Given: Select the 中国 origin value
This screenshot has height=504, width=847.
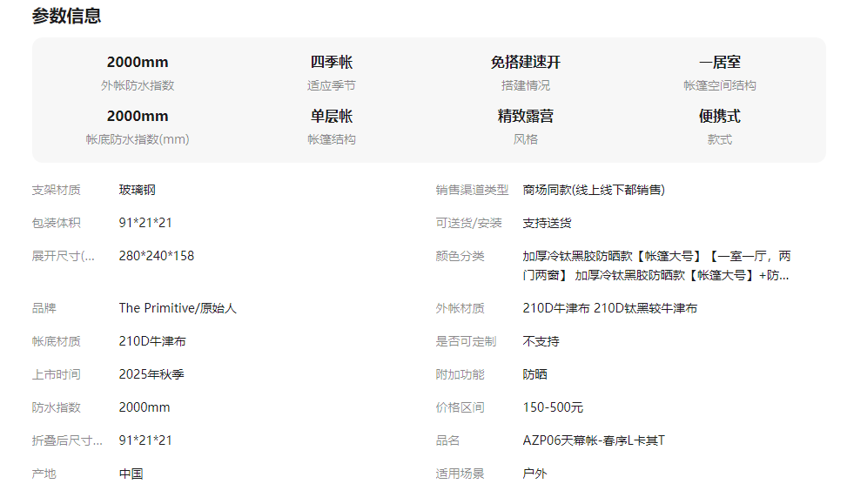Looking at the screenshot, I should coord(131,474).
